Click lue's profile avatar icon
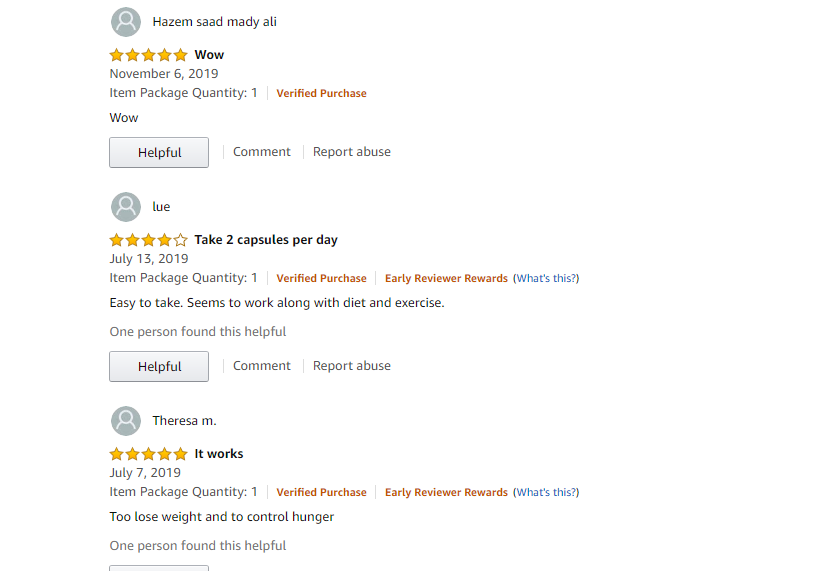819x571 pixels. coord(126,207)
